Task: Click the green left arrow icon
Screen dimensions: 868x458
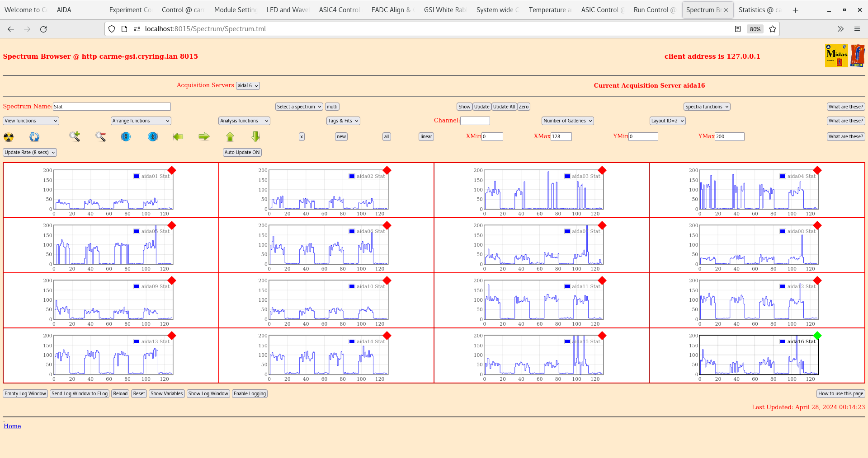Action: 178,136
